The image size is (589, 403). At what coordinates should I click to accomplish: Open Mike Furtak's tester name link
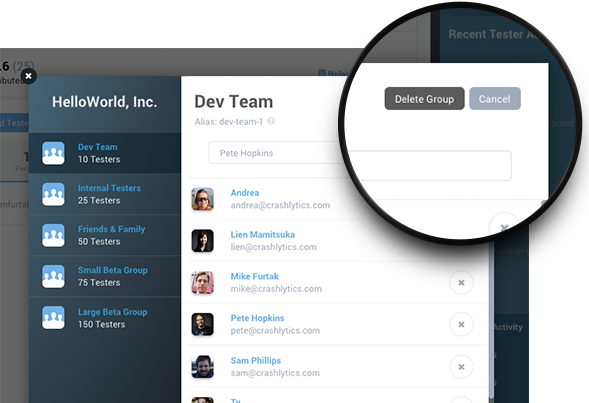(255, 276)
